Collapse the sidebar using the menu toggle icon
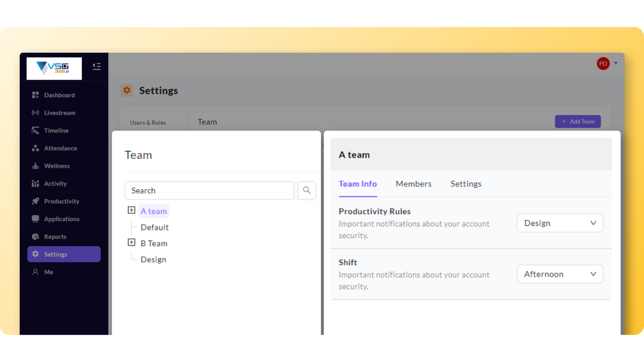This screenshot has height=362, width=644. click(x=97, y=66)
